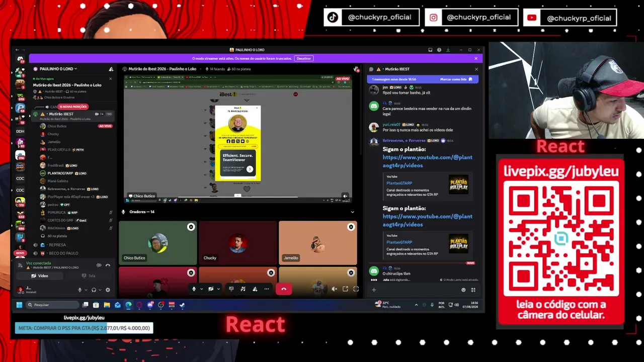Mute the Chico Butico stream preview
The image size is (644, 362).
345,196
